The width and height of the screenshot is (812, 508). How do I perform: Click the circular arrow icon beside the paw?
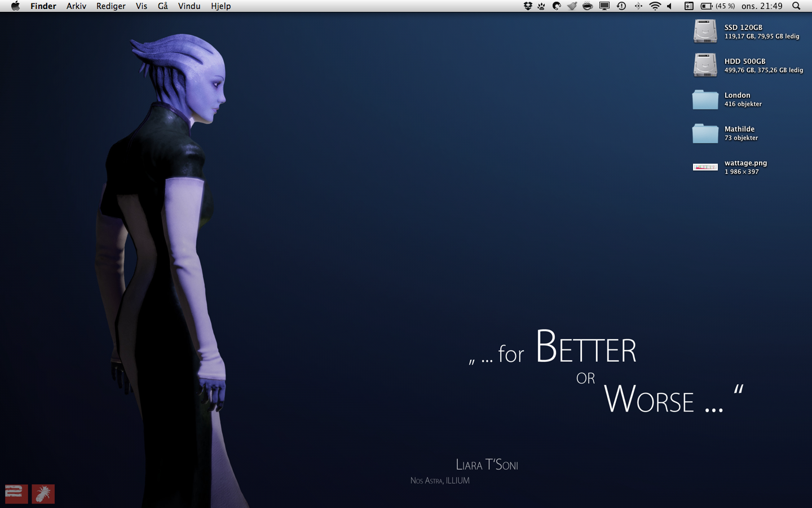(x=557, y=6)
